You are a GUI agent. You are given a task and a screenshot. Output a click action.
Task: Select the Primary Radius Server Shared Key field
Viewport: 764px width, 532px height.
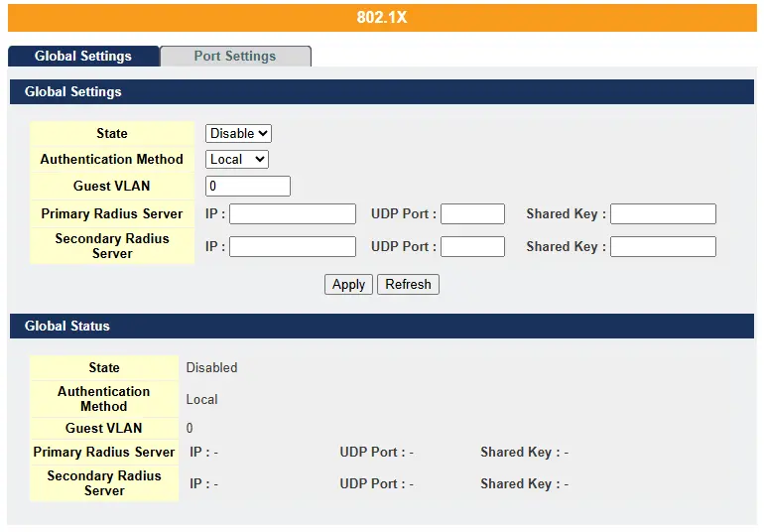click(662, 214)
